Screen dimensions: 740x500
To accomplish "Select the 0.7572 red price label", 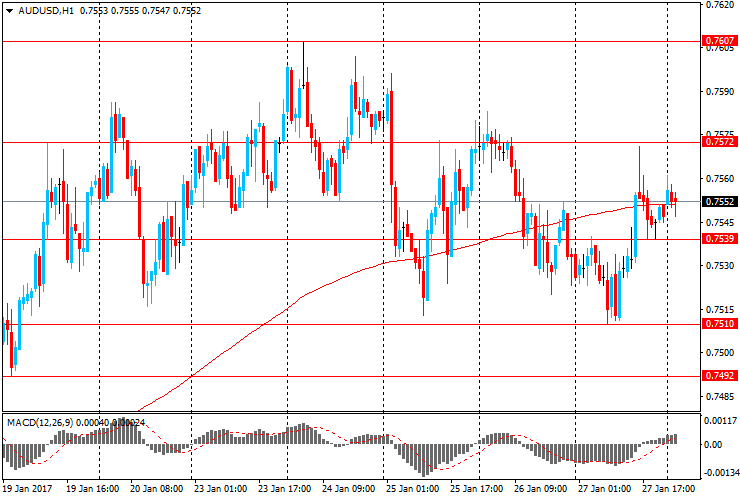I will 720,142.
